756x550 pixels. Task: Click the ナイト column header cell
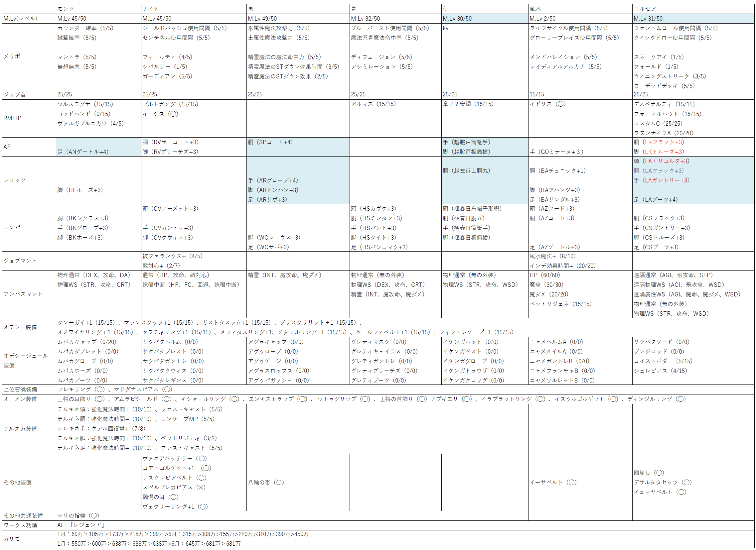(x=151, y=9)
